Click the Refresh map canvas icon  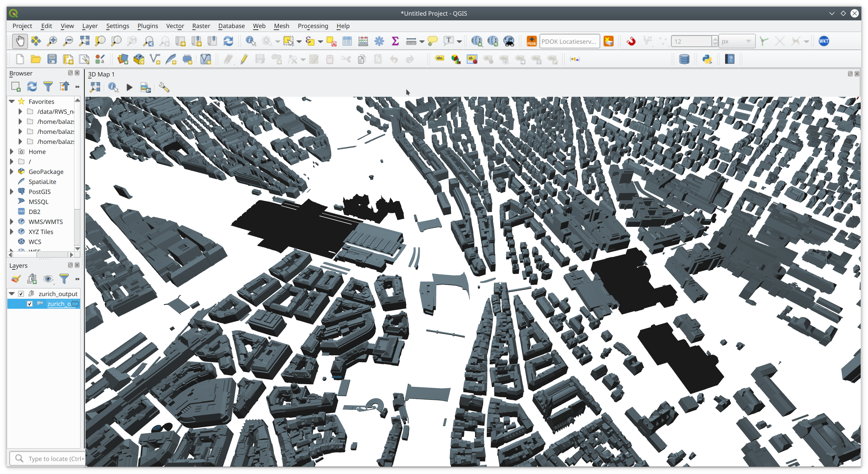point(228,41)
